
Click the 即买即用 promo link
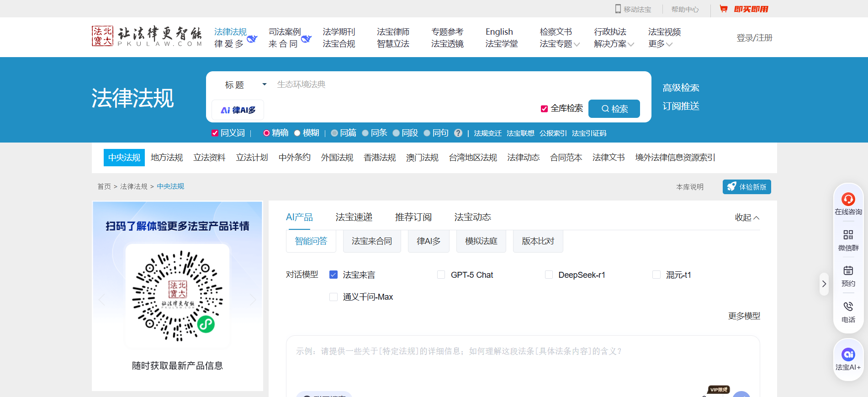pyautogui.click(x=751, y=9)
